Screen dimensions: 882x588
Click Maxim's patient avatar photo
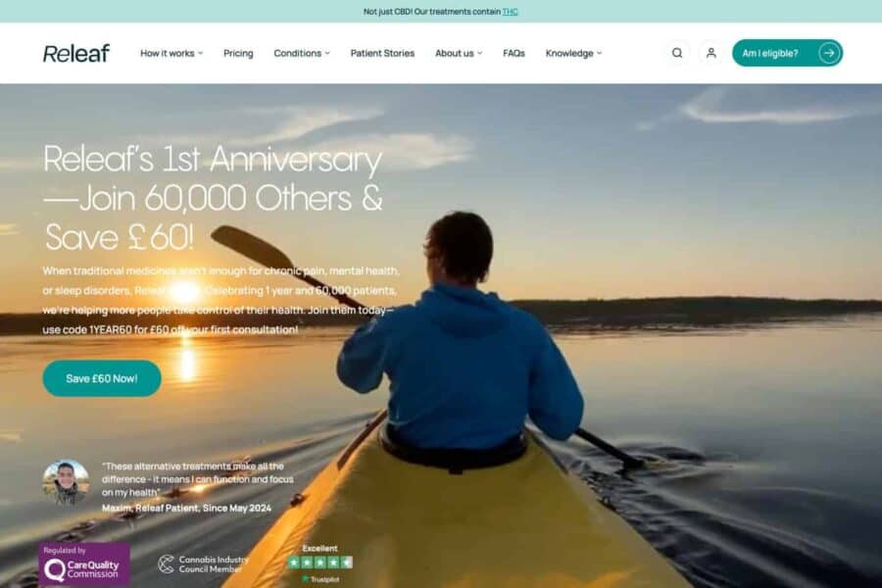66,482
